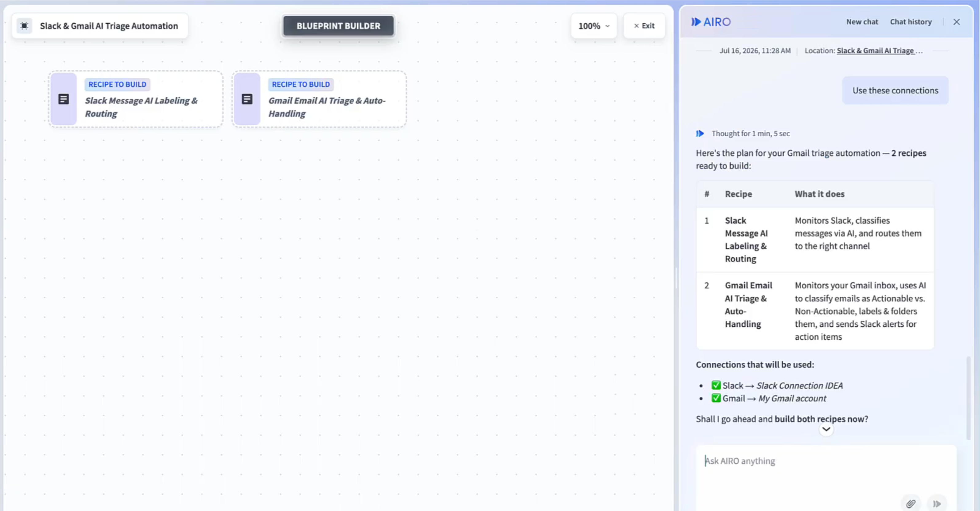Open the Slack & Gmail AI Triage location link
The image size is (980, 511).
click(x=880, y=51)
